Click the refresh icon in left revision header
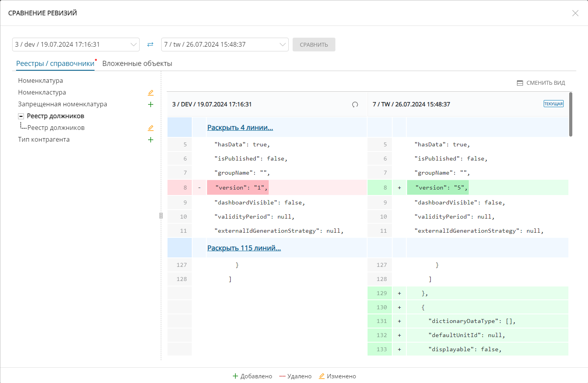 (x=355, y=104)
